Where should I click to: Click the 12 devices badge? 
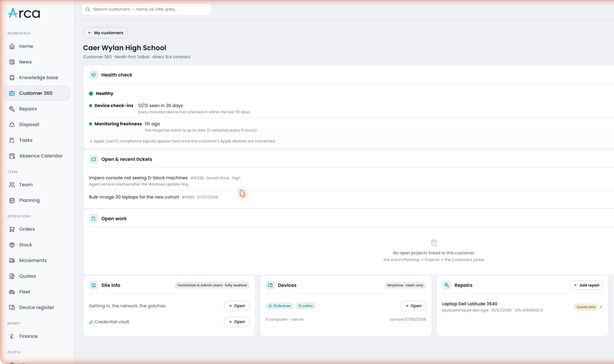pos(279,306)
